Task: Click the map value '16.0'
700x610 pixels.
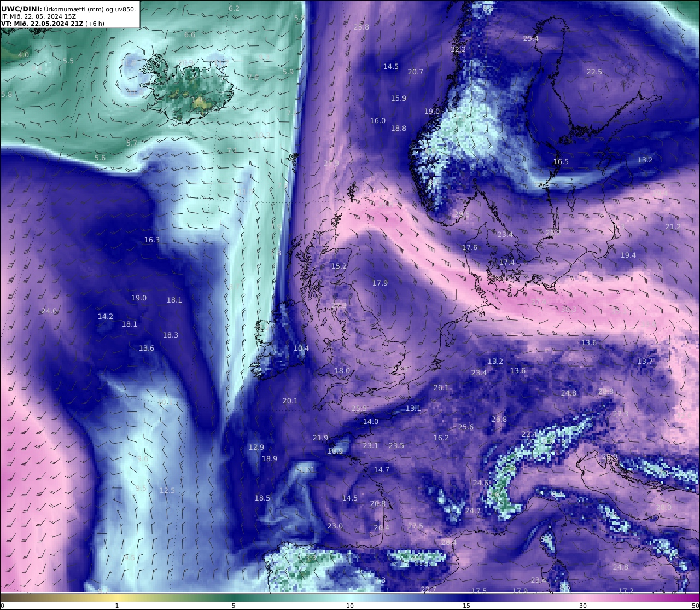Action: (x=378, y=120)
